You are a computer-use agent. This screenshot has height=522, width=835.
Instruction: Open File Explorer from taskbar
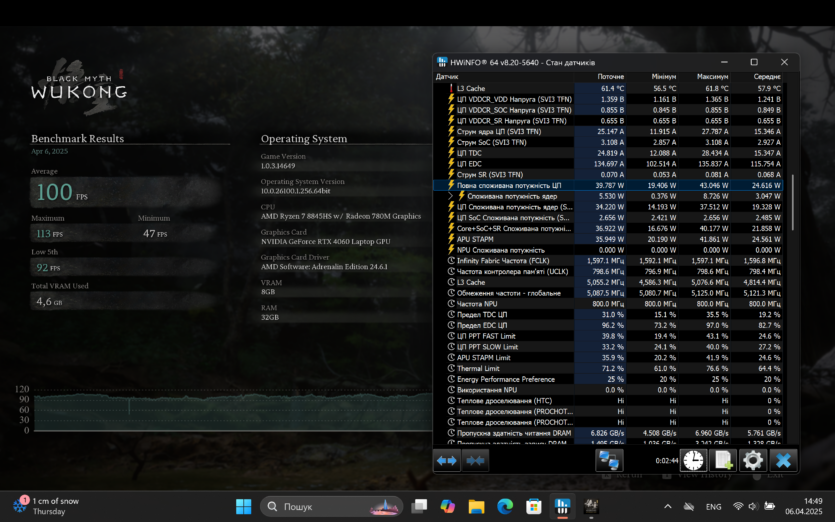476,506
